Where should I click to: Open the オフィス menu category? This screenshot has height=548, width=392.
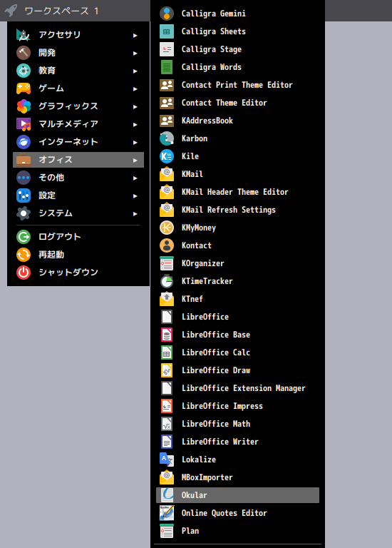click(x=78, y=160)
